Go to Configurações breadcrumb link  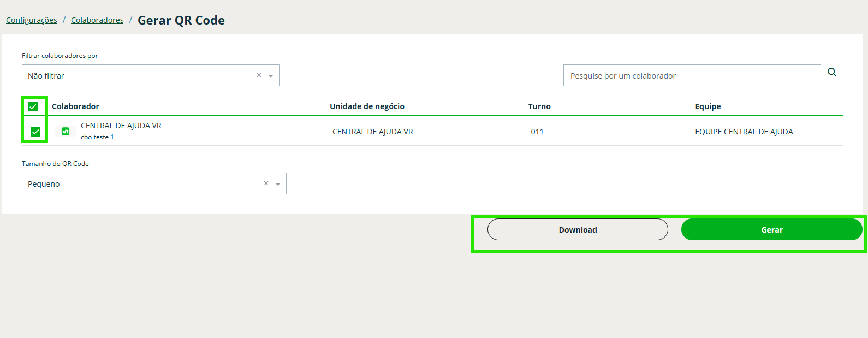32,20
